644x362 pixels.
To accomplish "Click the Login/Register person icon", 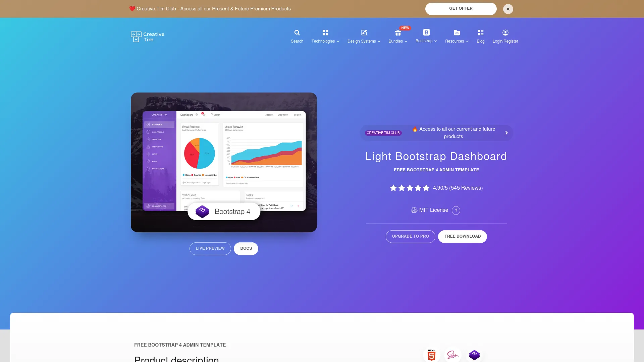I will 505,33.
